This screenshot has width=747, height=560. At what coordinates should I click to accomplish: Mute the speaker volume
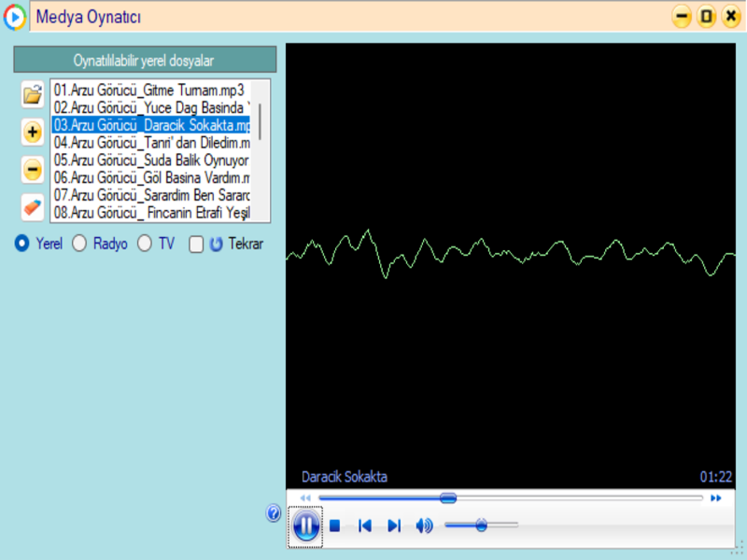click(x=424, y=525)
